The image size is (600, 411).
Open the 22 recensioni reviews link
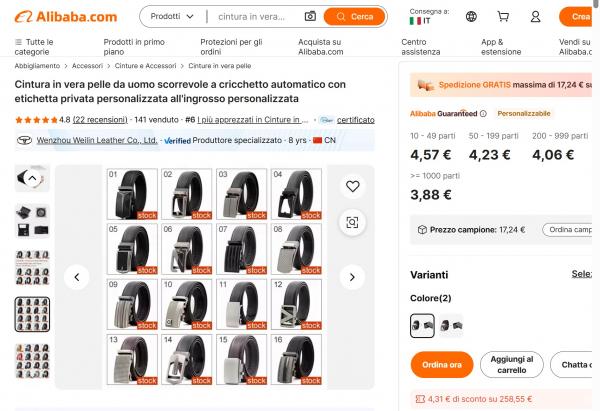click(100, 120)
